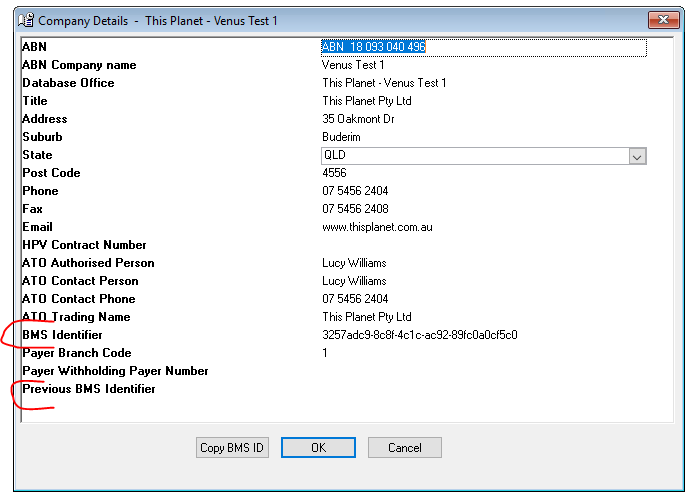Click the ABN 18 093 040 496 field

tap(484, 47)
